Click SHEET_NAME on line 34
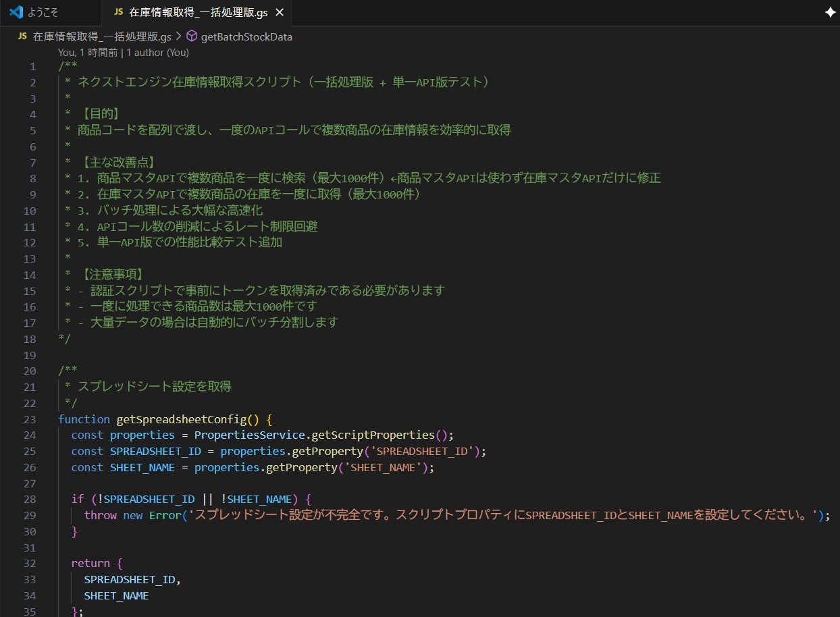Viewport: 840px width, 617px height. [x=116, y=595]
